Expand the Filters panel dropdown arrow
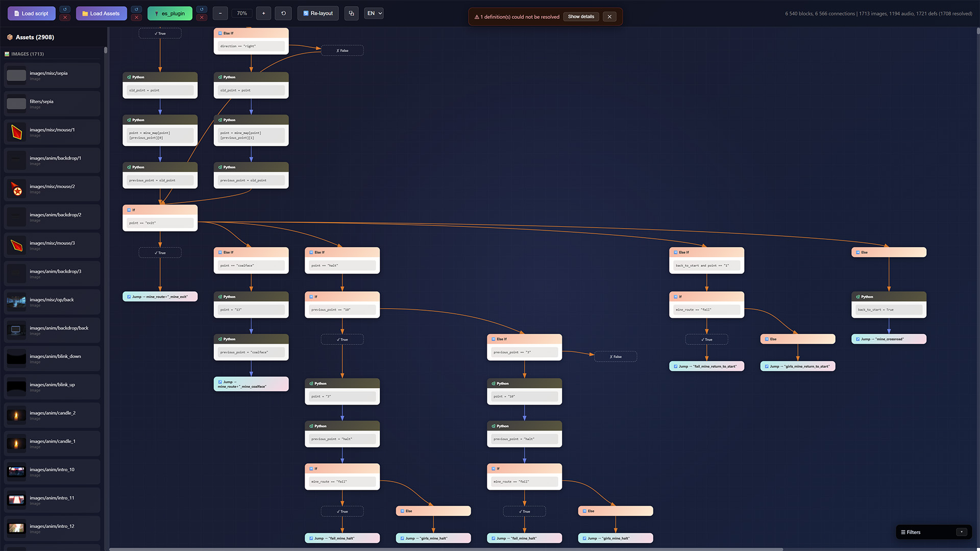The height and width of the screenshot is (551, 980). point(962,532)
